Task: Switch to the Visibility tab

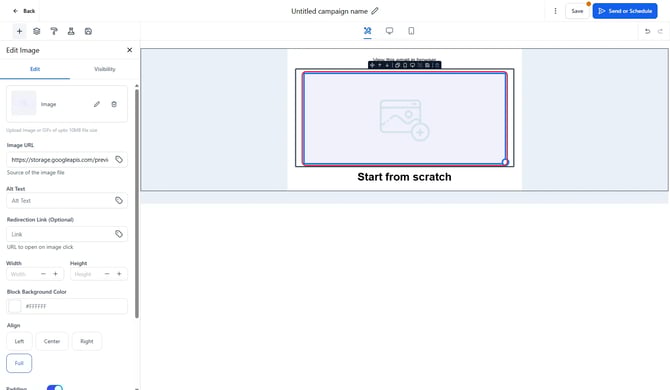Action: pos(105,69)
